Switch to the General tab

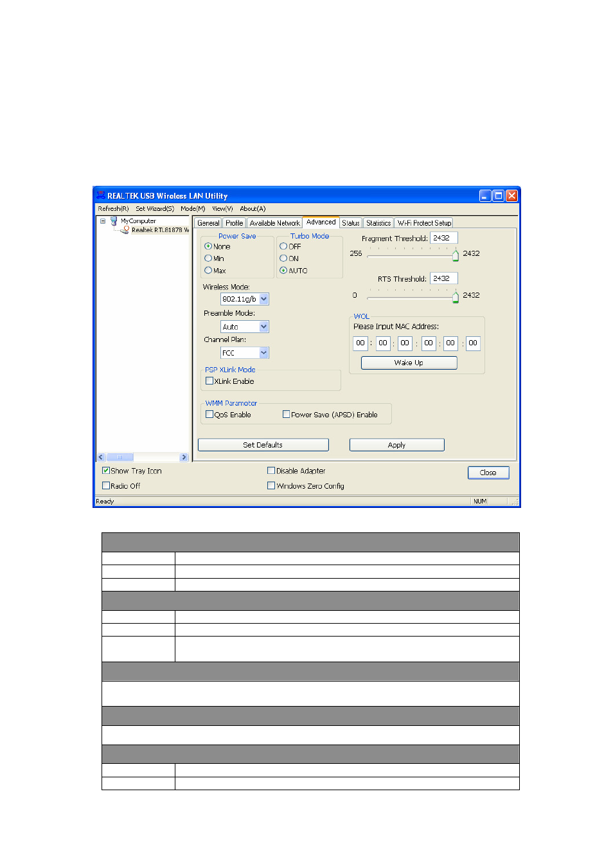(208, 223)
